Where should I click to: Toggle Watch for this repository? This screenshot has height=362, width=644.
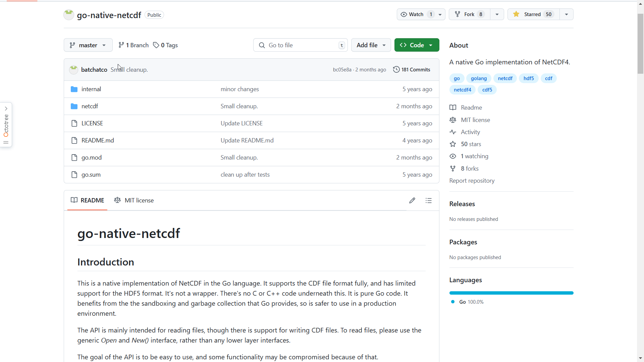click(x=416, y=14)
